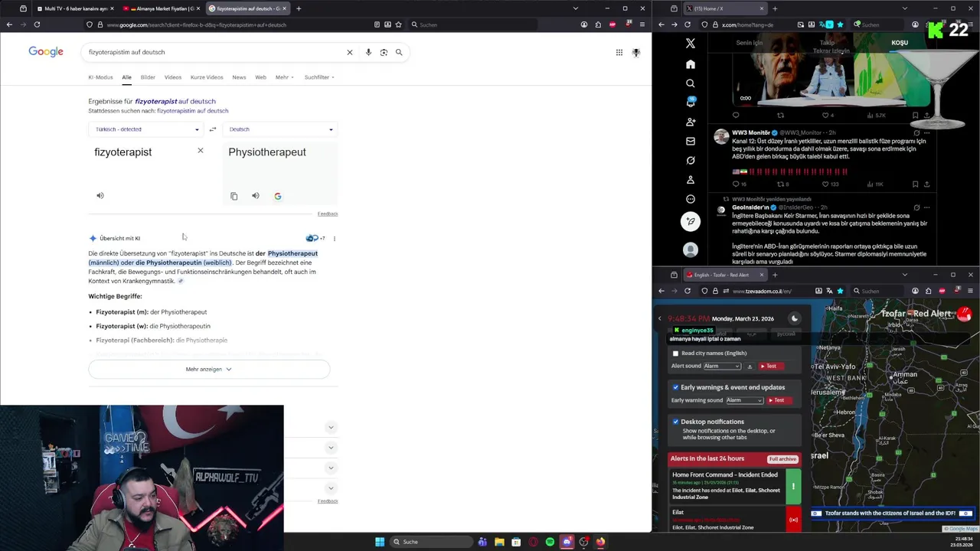Screen dimensions: 980x551
Task: Open Spotify from the Windows taskbar
Action: point(550,542)
